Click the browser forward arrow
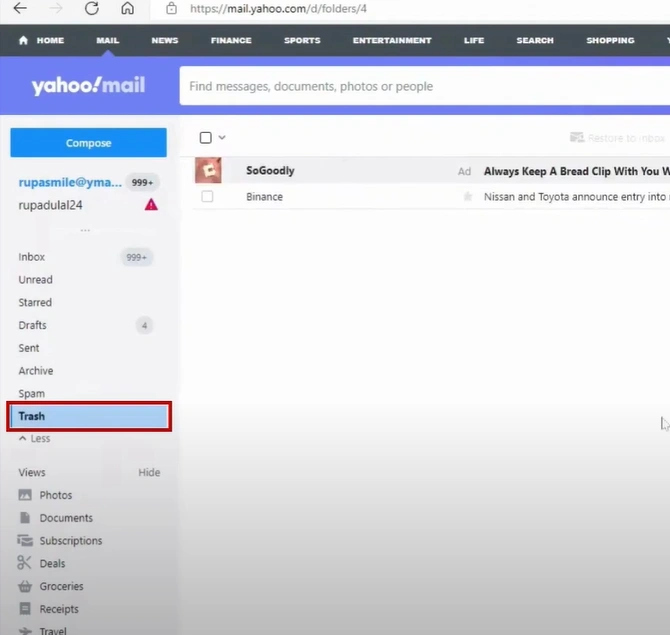This screenshot has width=670, height=635. coord(56,8)
